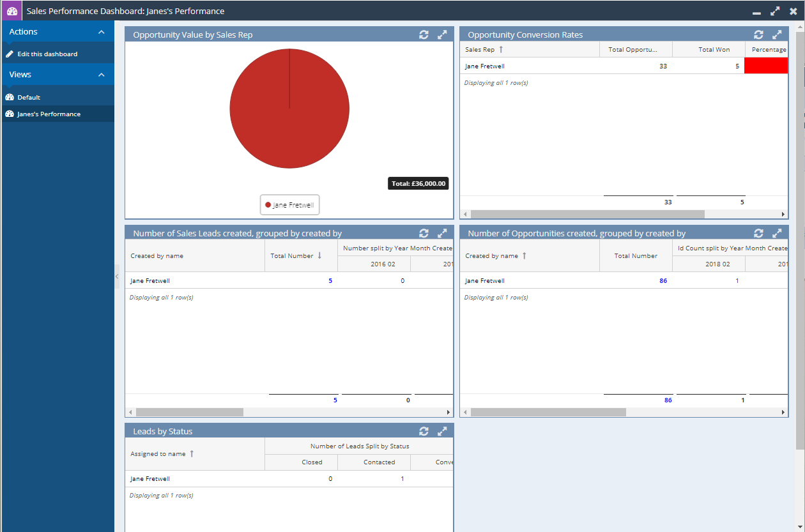
Task: Click Opportunities table horizontal scrollbar thumb
Action: 548,412
